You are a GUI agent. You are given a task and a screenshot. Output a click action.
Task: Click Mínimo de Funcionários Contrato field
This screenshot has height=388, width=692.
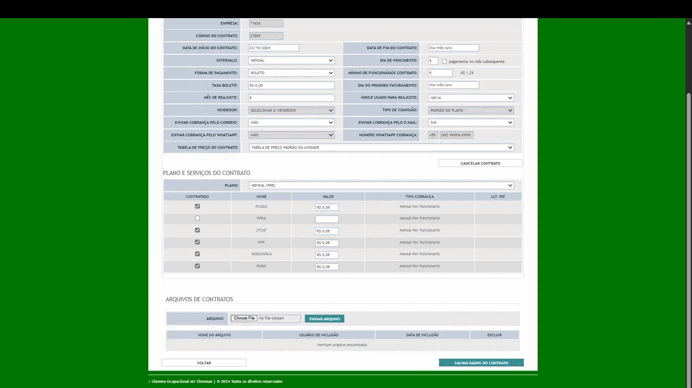(x=440, y=73)
